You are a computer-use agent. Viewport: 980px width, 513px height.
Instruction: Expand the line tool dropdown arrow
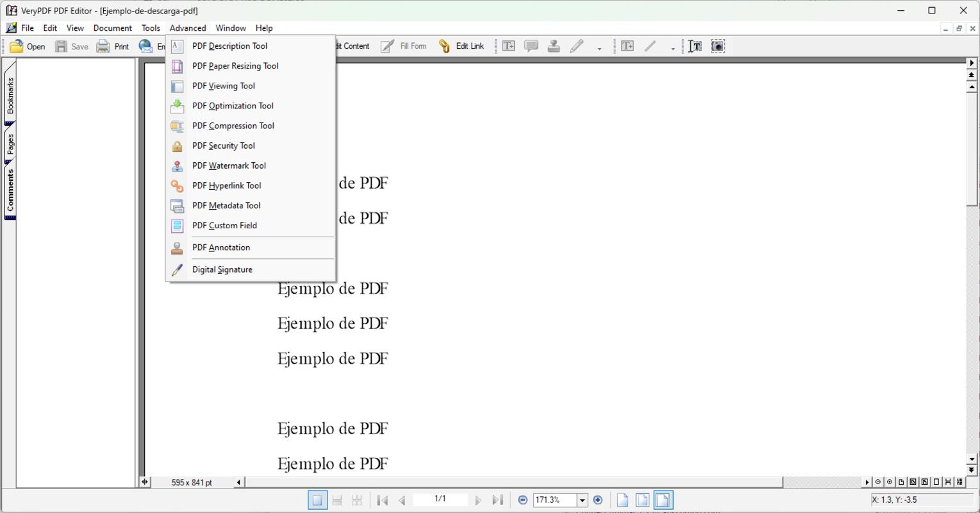coord(672,48)
